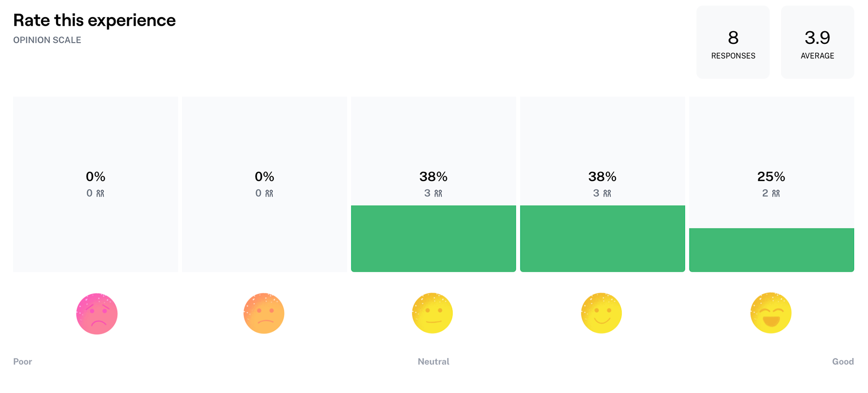This screenshot has height=393, width=868.
Task: Click people icon under first 0% column
Action: coord(100,193)
